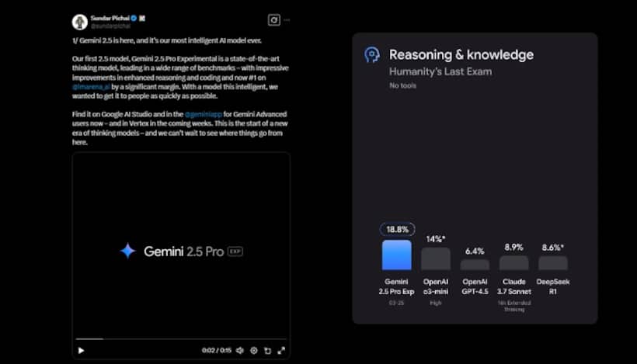Click the 14%* value label
Screen dimensions: 637x364
point(436,239)
